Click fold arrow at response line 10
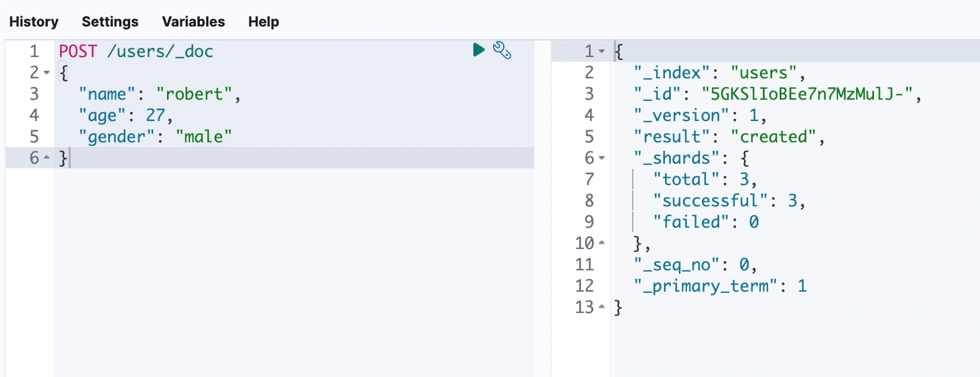Screen dimensions: 980x377 click(602, 243)
